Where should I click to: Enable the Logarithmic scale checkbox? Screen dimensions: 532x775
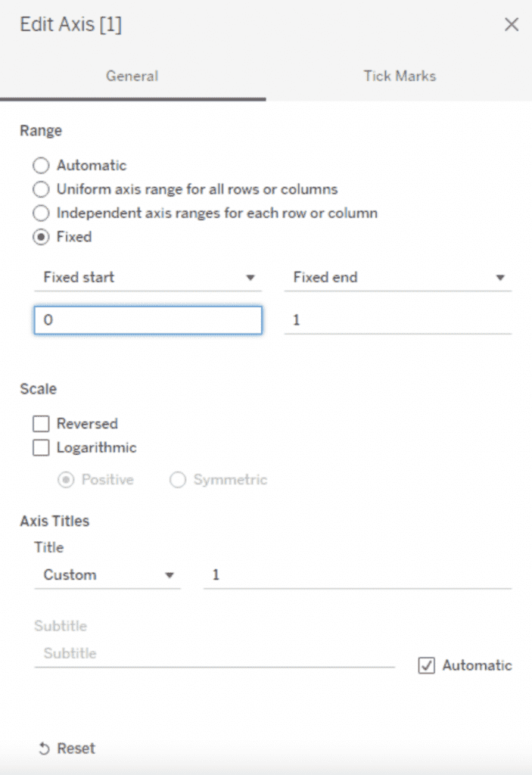point(42,447)
